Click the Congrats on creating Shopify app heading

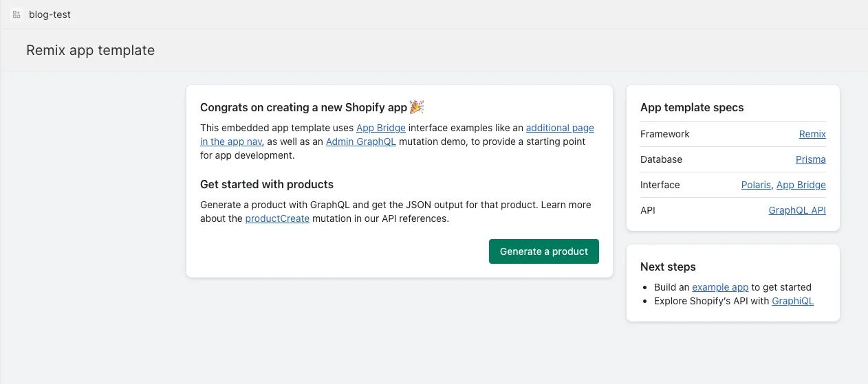pyautogui.click(x=303, y=107)
